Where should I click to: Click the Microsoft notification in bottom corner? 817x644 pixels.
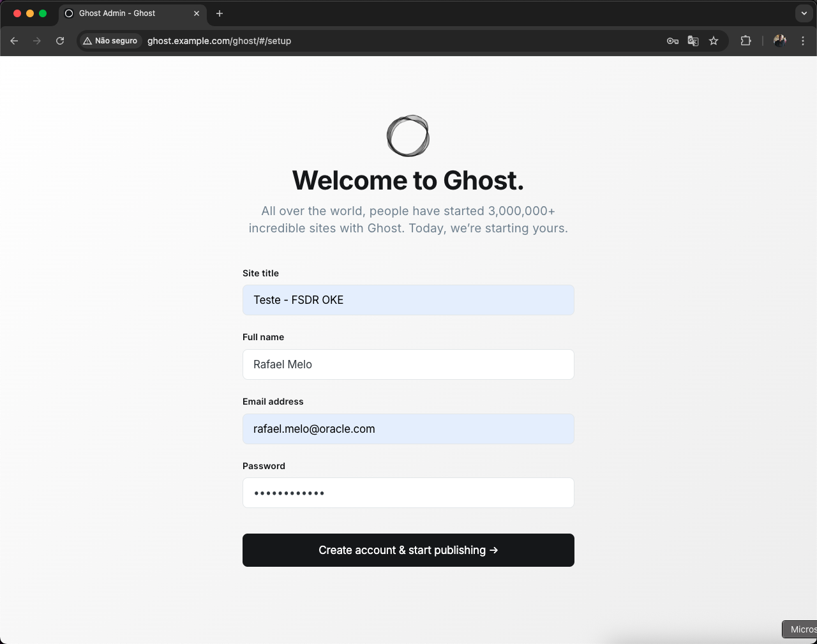(803, 629)
